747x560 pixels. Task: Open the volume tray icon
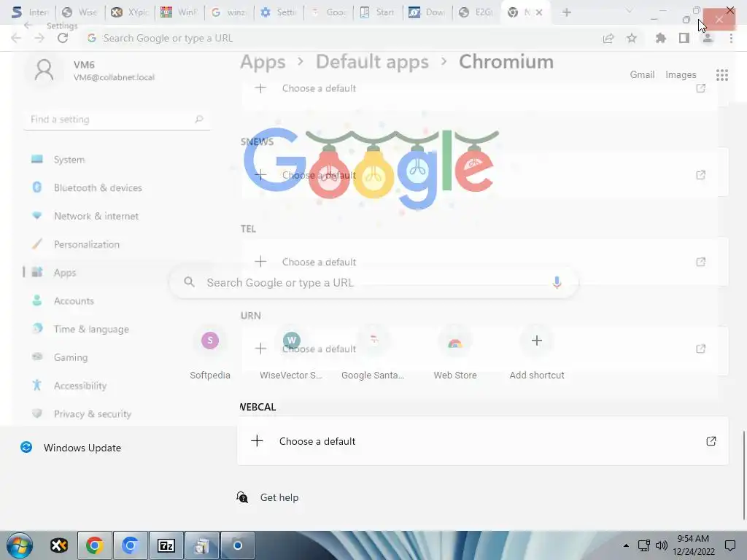661,545
